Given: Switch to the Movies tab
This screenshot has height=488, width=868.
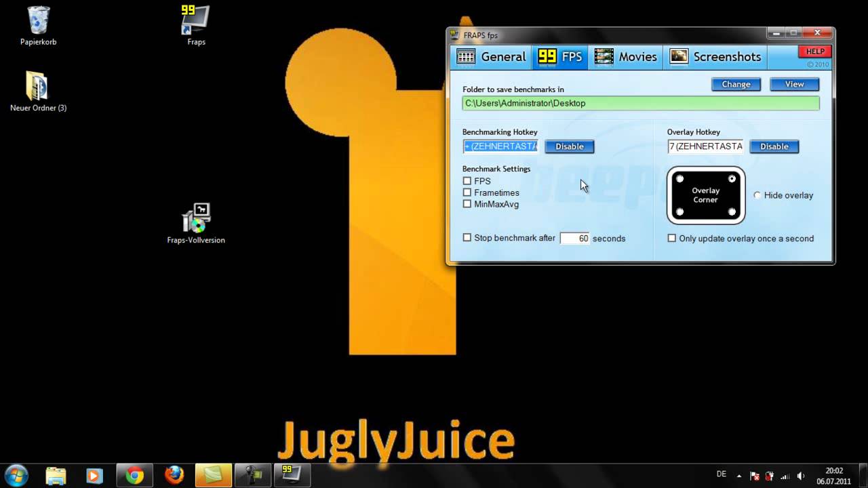Looking at the screenshot, I should coord(625,56).
